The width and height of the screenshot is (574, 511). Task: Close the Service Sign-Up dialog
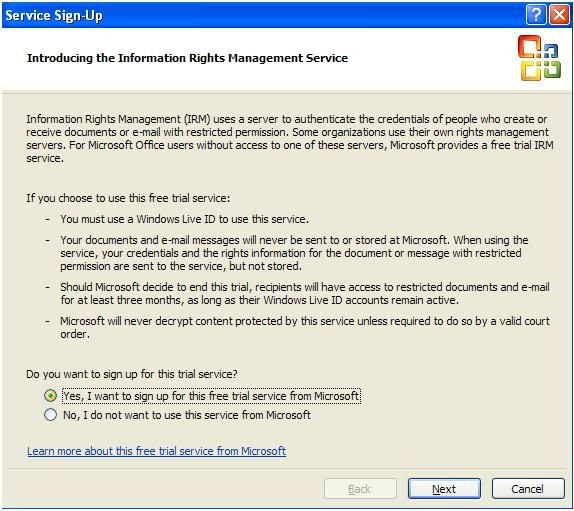559,15
